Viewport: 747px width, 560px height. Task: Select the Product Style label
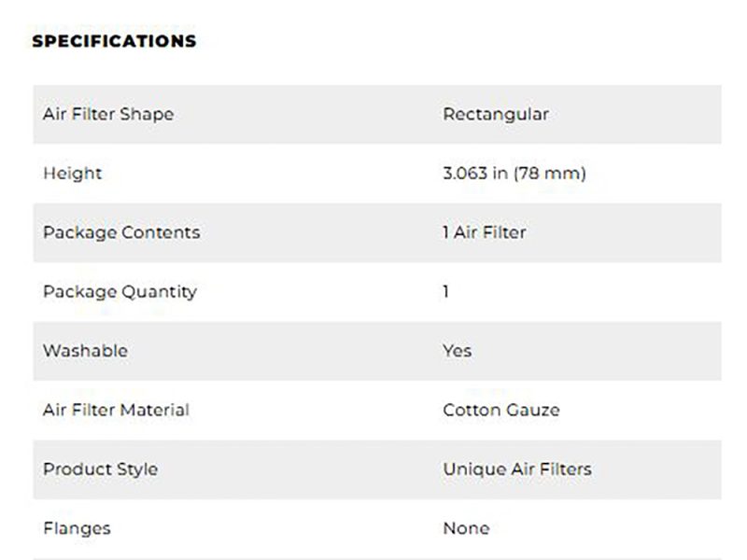point(100,469)
